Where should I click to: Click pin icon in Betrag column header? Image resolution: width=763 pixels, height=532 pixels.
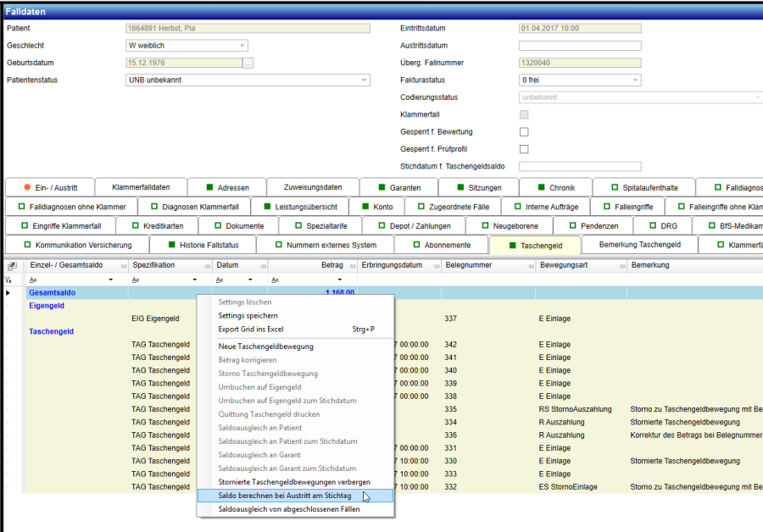pyautogui.click(x=351, y=266)
